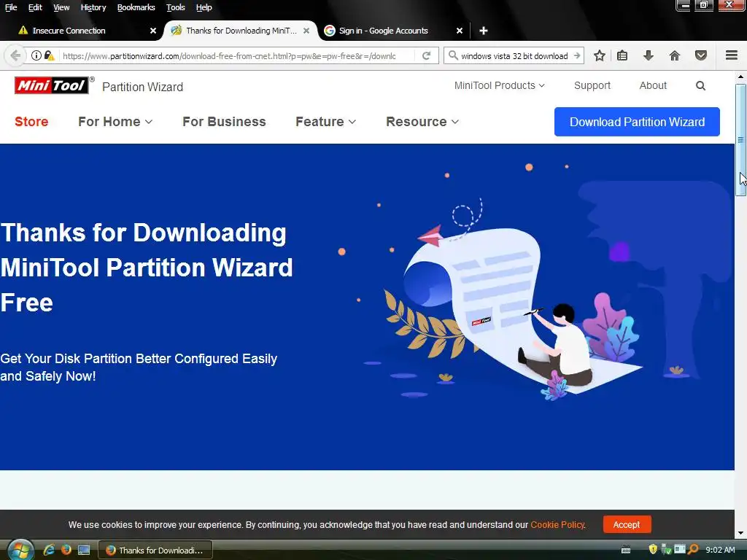Open the Edit menu
Viewport: 747px width, 560px height.
[35, 7]
